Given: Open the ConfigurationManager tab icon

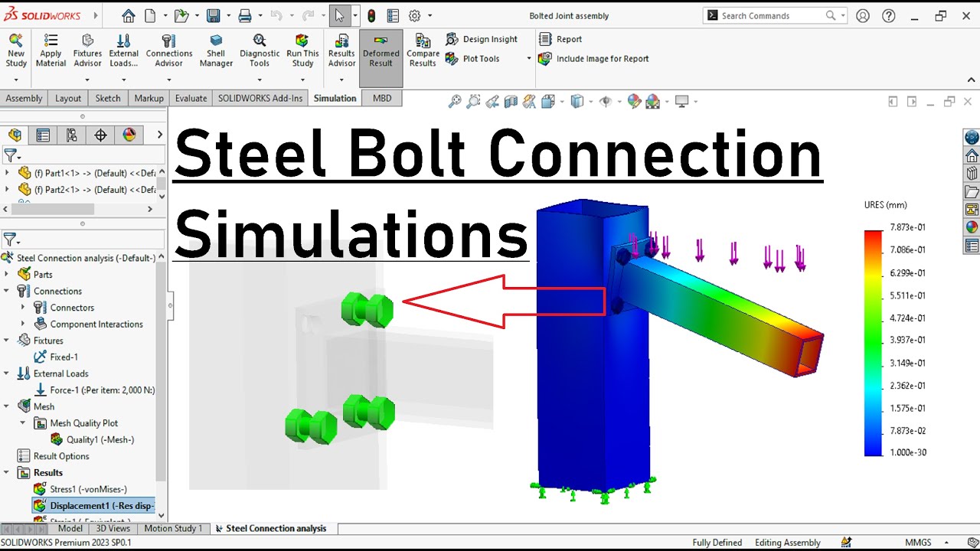Looking at the screenshot, I should click(x=71, y=135).
